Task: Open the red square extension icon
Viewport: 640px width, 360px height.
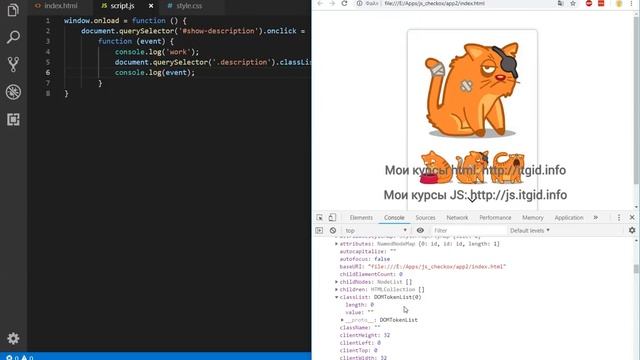Action: pos(601,3)
